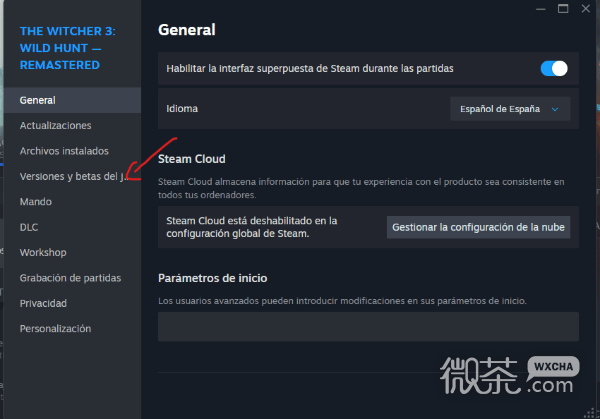Minimize the properties window
The image size is (600, 419).
(541, 9)
